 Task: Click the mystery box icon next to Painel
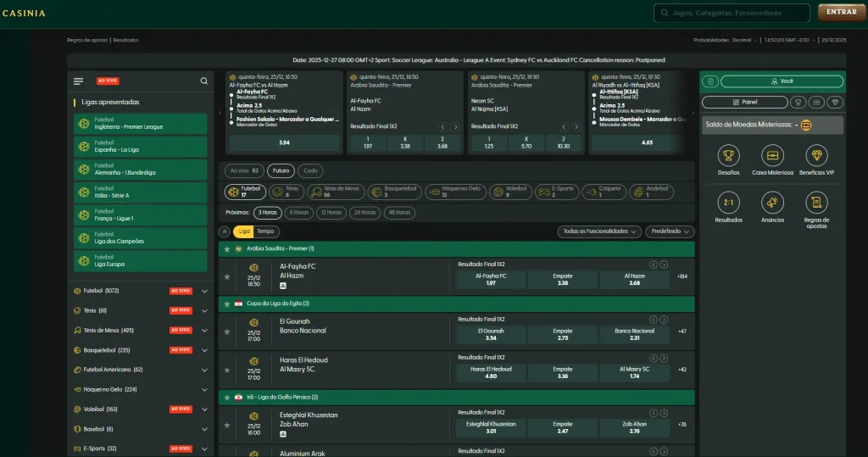tap(816, 103)
